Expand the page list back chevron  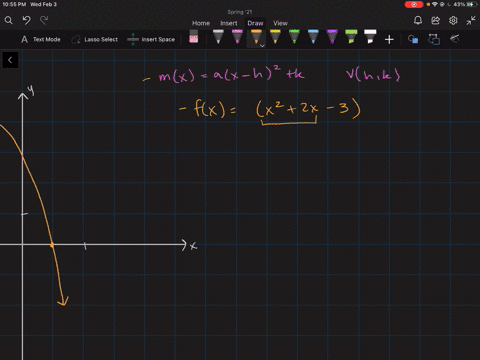click(10, 60)
